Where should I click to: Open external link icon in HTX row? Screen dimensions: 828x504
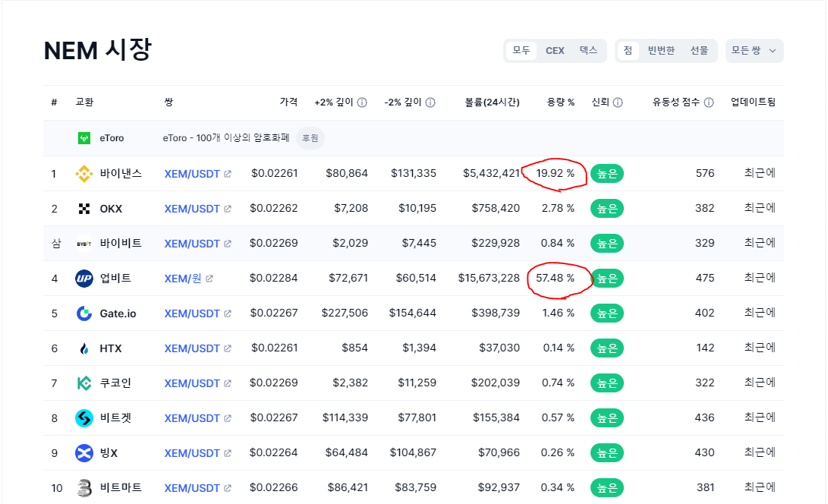pyautogui.click(x=228, y=348)
